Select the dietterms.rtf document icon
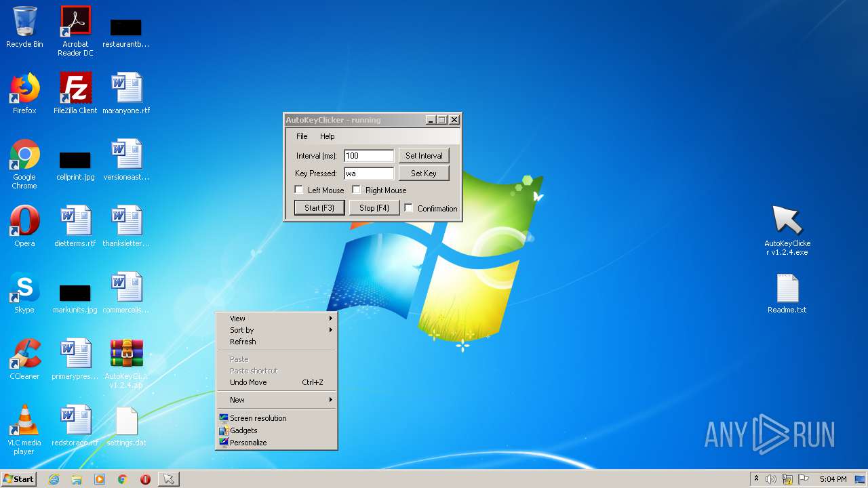868x488 pixels. [x=75, y=226]
